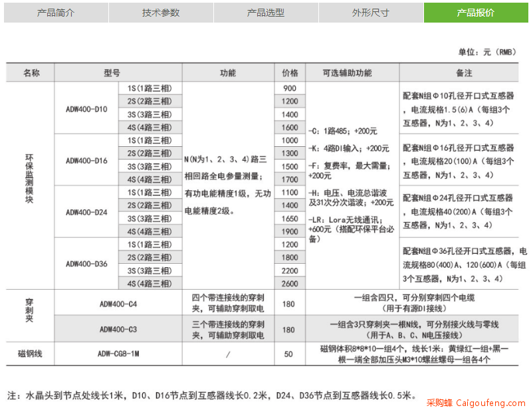Click the 型号 column header
Image resolution: width=531 pixels, height=420 pixels.
tap(118, 72)
